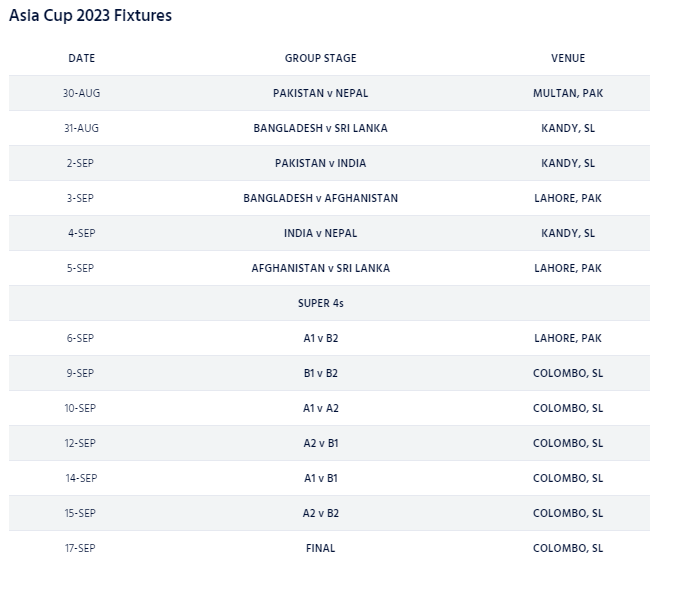
Task: Select the A2 v B1 fixture
Action: 320,443
